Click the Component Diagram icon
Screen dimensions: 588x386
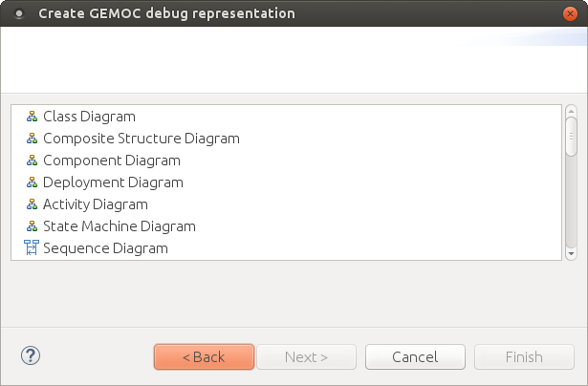32,161
